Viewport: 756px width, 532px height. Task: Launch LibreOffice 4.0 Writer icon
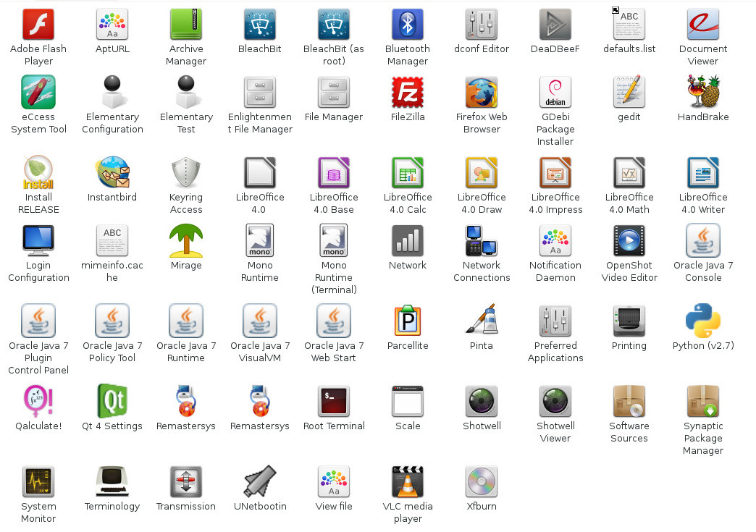point(703,172)
